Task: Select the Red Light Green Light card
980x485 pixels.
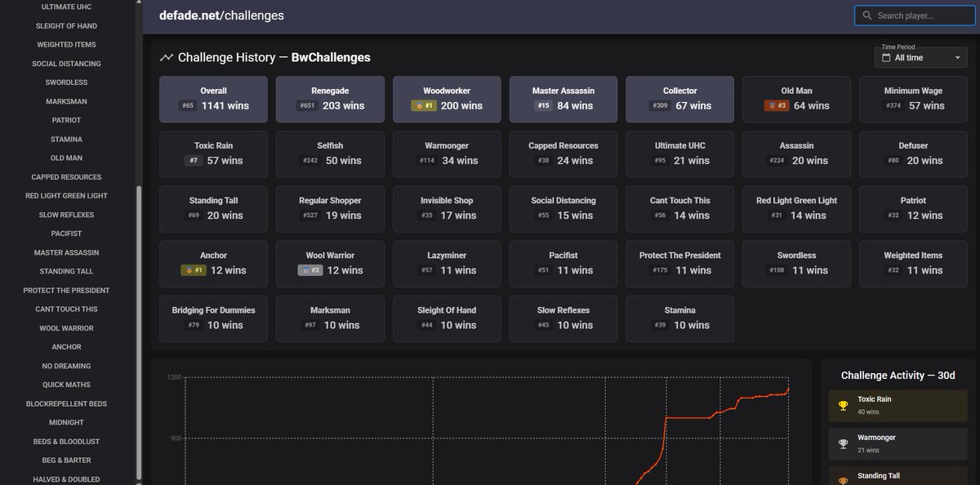Action: coord(797,208)
